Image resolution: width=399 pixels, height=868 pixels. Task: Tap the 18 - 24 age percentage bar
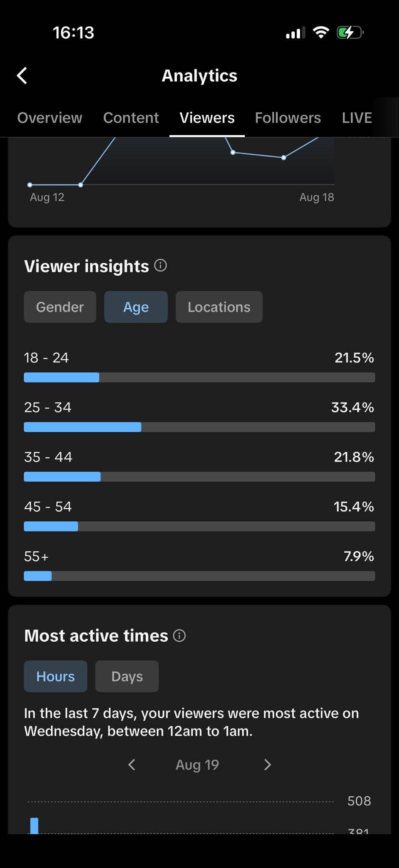pos(199,378)
